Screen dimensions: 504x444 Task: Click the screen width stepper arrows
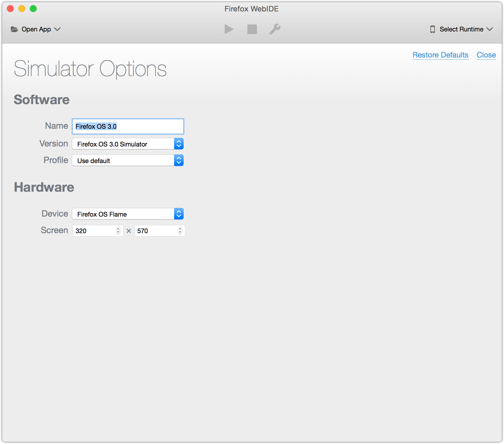(118, 231)
